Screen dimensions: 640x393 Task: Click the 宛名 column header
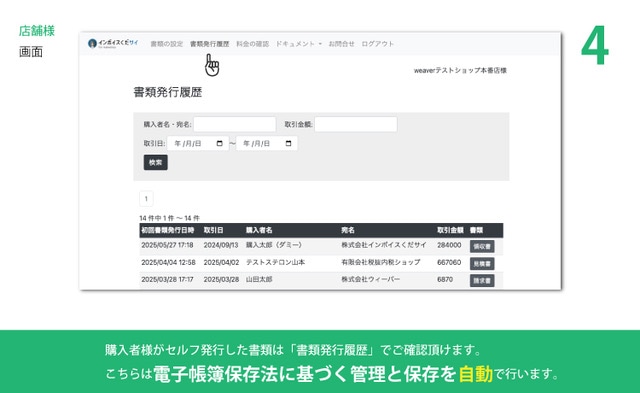click(348, 230)
